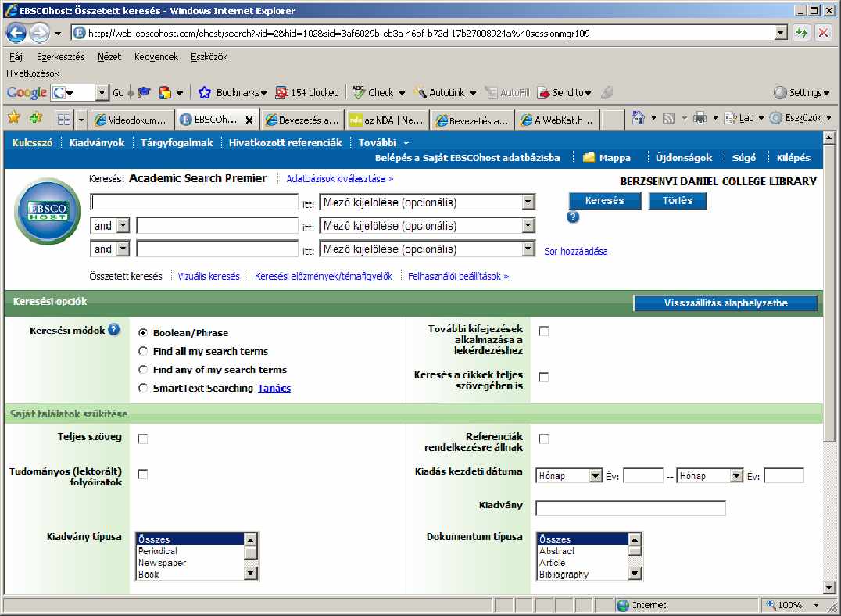Image resolution: width=841 pixels, height=616 pixels.
Task: Click the RSS feeds icon
Action: pos(668,118)
